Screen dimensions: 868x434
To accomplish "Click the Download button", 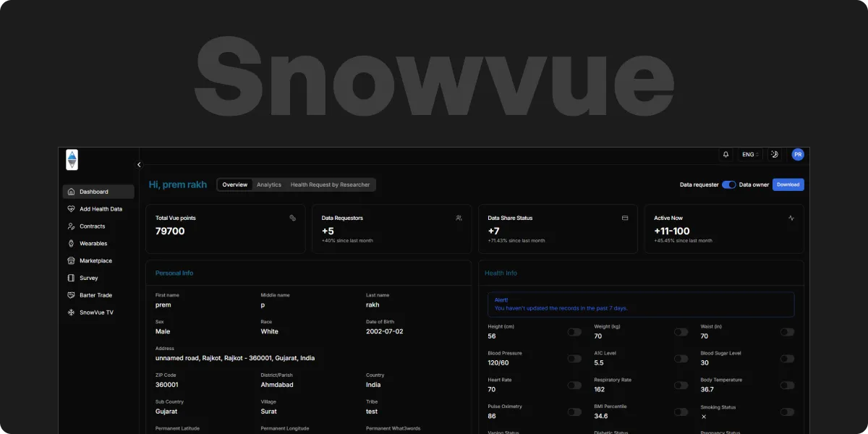I will (788, 184).
